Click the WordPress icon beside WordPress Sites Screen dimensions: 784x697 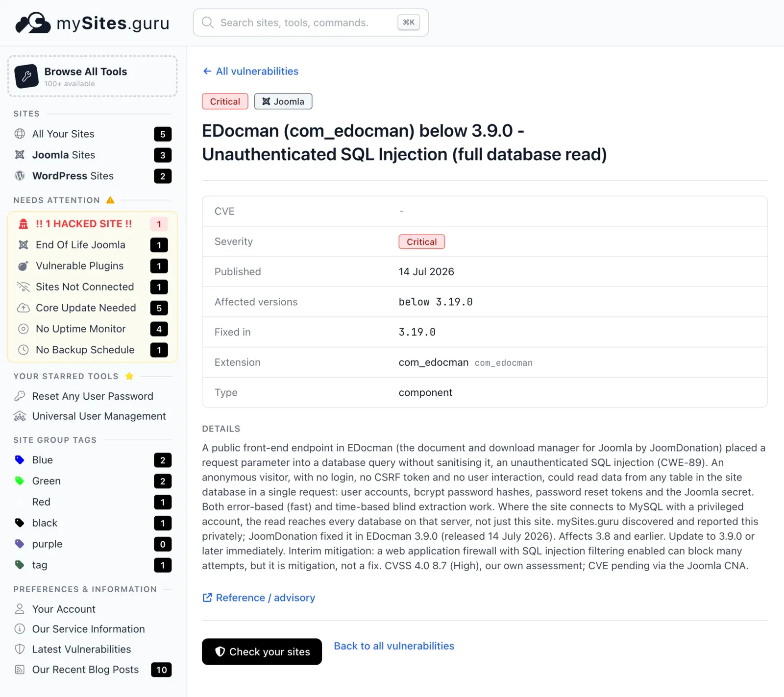tap(20, 176)
